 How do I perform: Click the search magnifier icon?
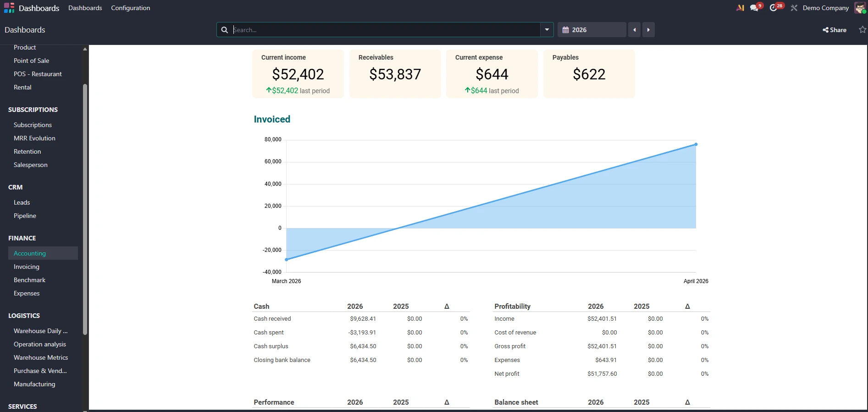225,30
